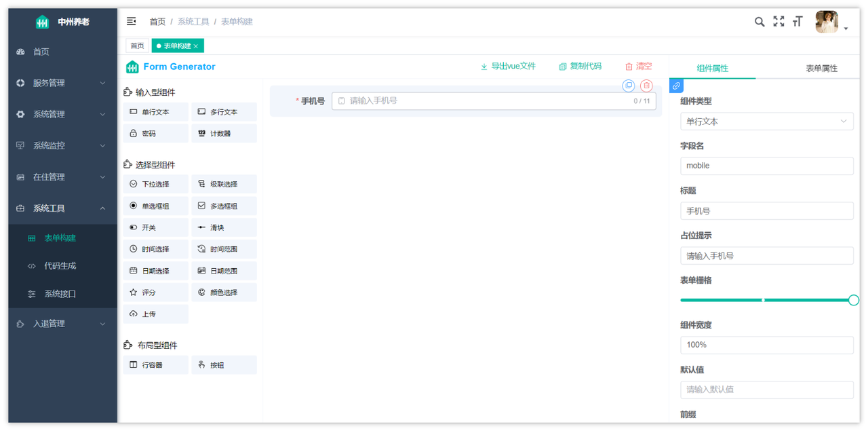Viewport: 868px width, 431px height.
Task: Click the 字段名 mobile input field
Action: coord(767,166)
